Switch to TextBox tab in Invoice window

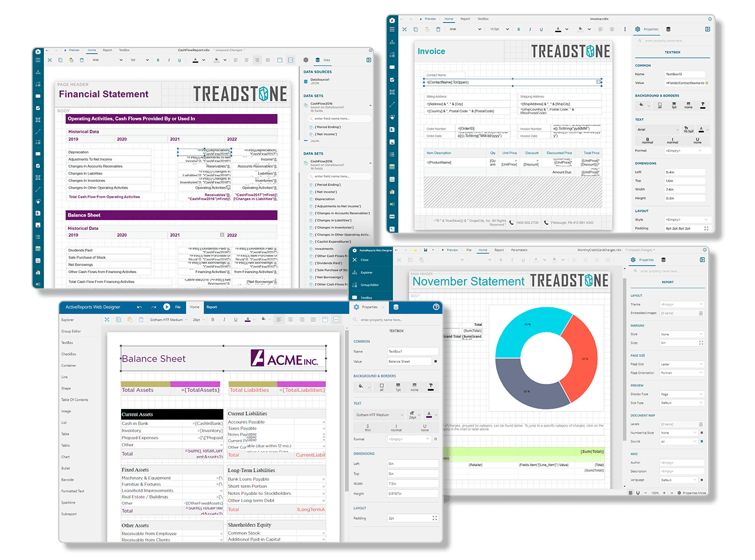483,19
